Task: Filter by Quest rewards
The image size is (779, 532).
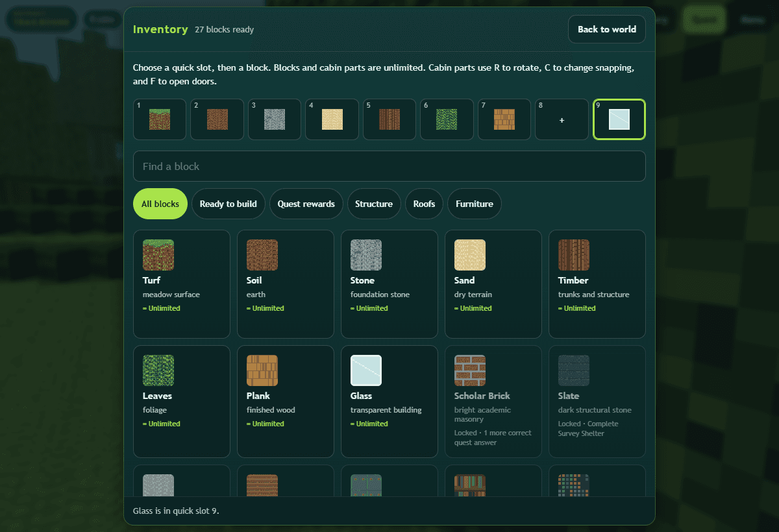Action: point(306,204)
